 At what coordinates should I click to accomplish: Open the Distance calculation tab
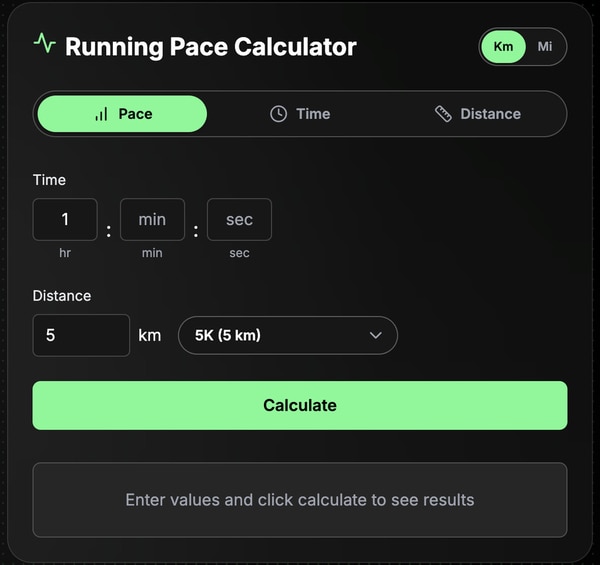(x=478, y=114)
